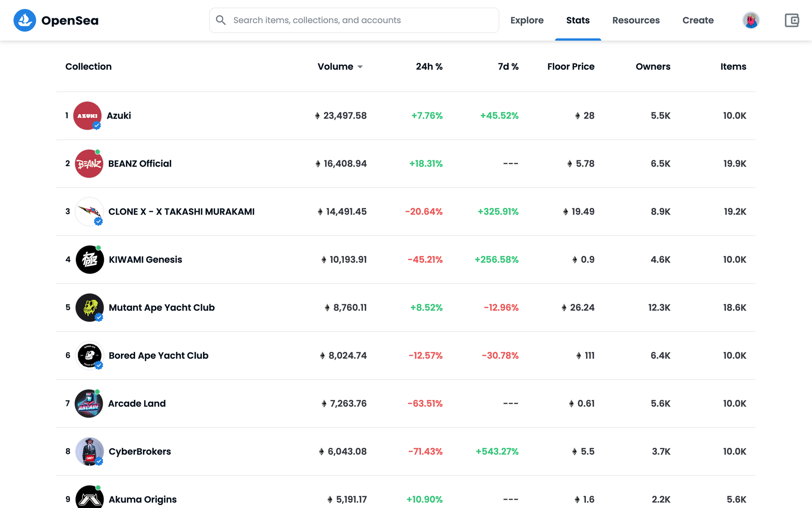Switch to the Stats tab
Image resolution: width=812 pixels, height=508 pixels.
tap(578, 20)
